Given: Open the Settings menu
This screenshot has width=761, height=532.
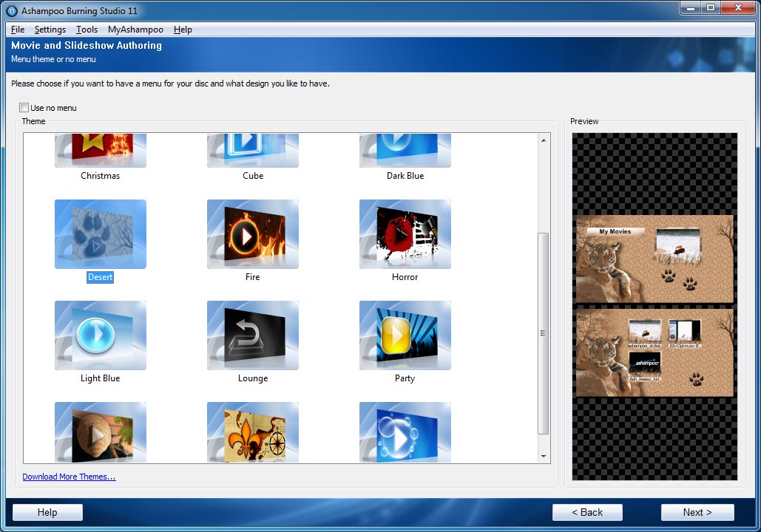Looking at the screenshot, I should tap(50, 30).
